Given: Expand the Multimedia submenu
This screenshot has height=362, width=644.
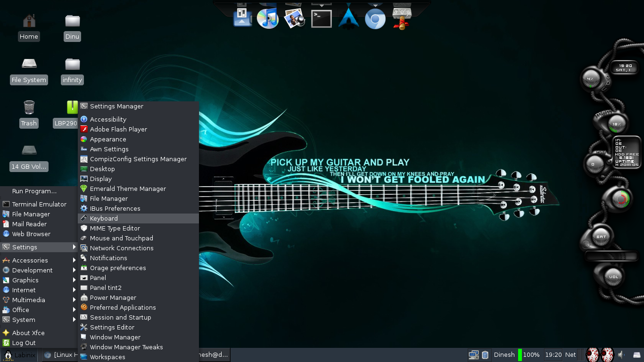Looking at the screenshot, I should 39,300.
